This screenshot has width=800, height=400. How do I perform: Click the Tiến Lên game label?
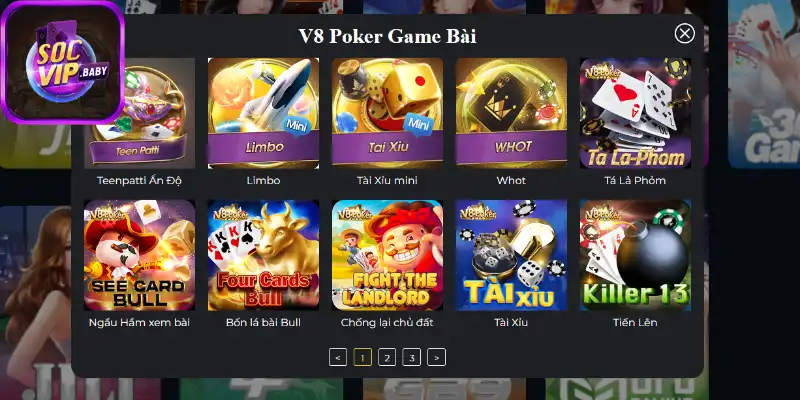point(635,322)
